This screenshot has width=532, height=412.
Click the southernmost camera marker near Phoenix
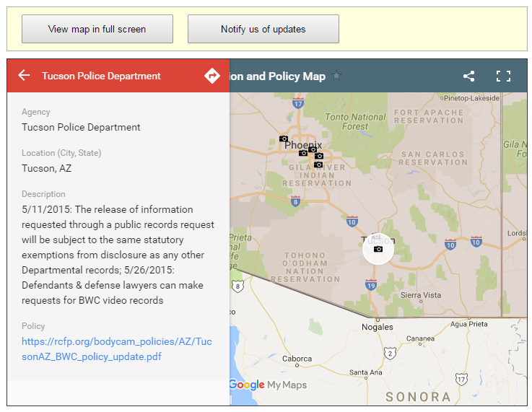[318, 165]
